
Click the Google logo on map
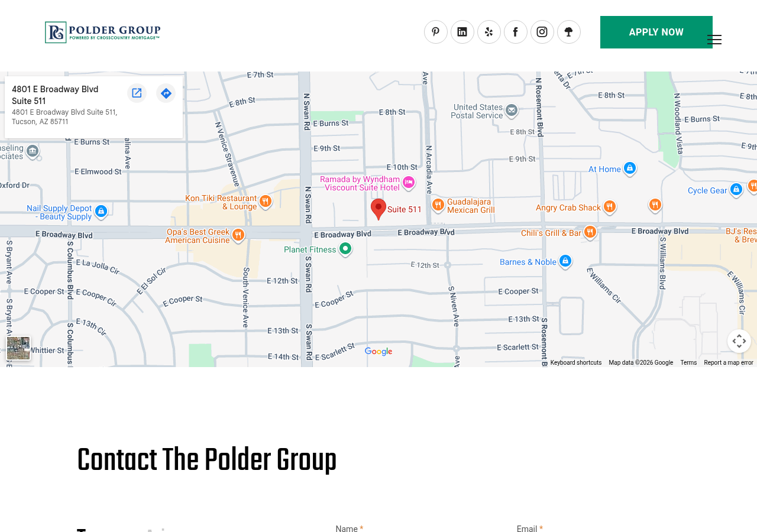[x=378, y=352]
